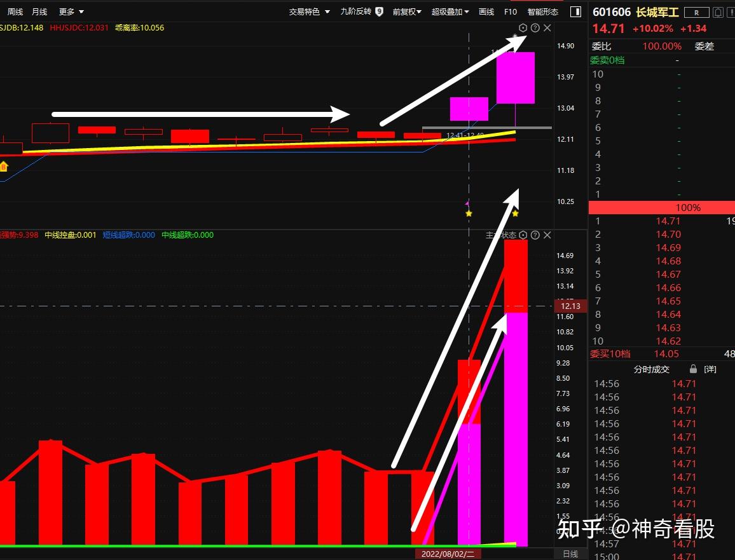Switch to the 周线 tab
The image size is (735, 560).
[x=15, y=11]
